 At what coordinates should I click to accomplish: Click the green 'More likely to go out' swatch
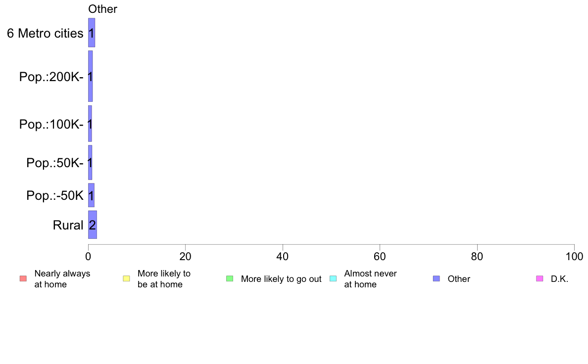pos(230,278)
